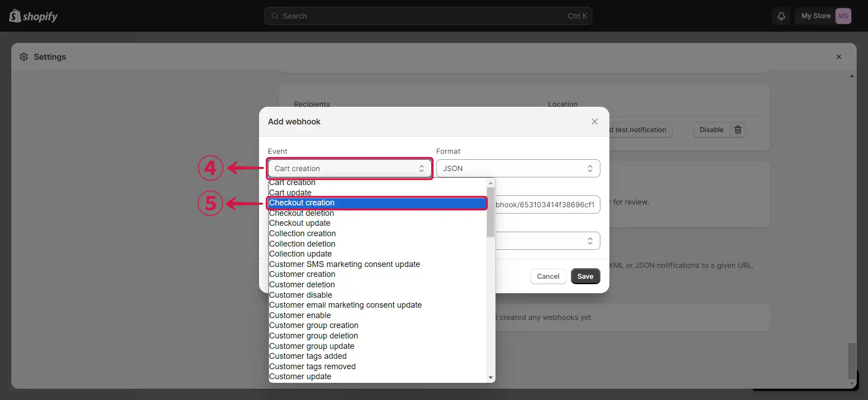
Task: Focus the Search field
Action: tap(428, 16)
